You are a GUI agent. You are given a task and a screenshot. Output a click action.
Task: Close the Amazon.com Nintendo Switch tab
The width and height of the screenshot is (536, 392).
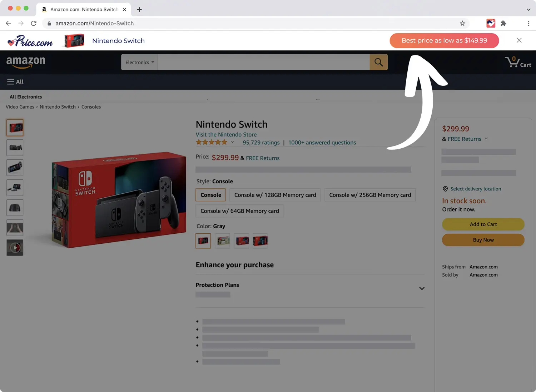point(124,10)
